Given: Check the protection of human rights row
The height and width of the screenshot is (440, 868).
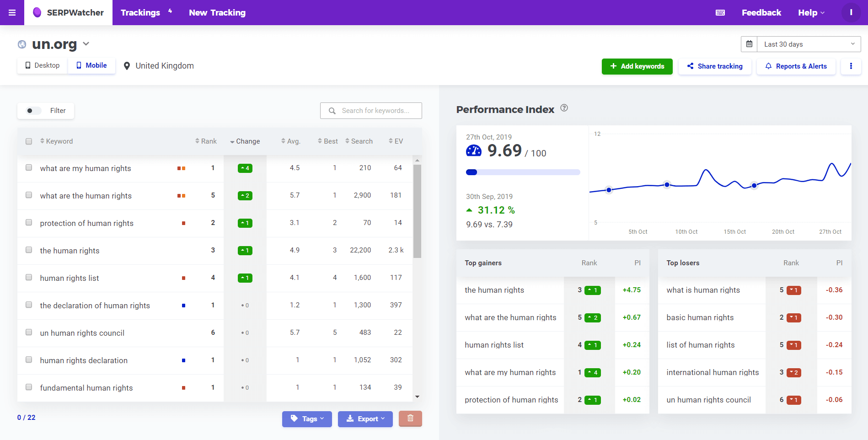Looking at the screenshot, I should 29,222.
